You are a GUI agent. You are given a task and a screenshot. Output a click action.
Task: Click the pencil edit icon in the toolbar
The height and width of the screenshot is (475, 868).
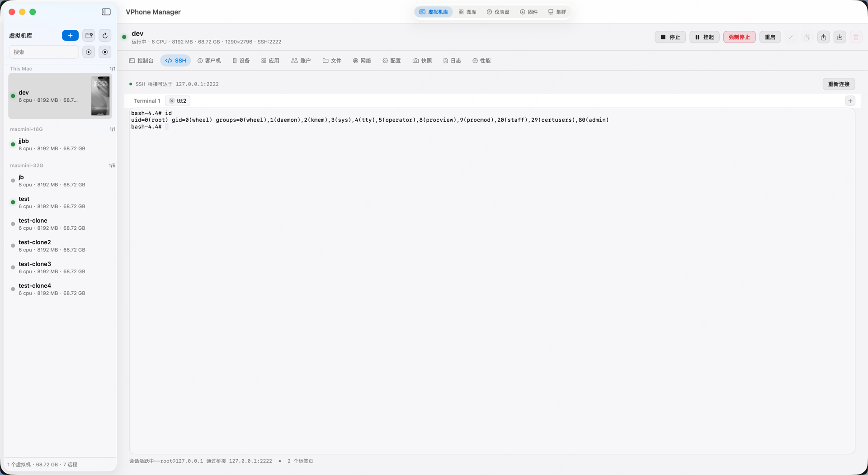(791, 37)
